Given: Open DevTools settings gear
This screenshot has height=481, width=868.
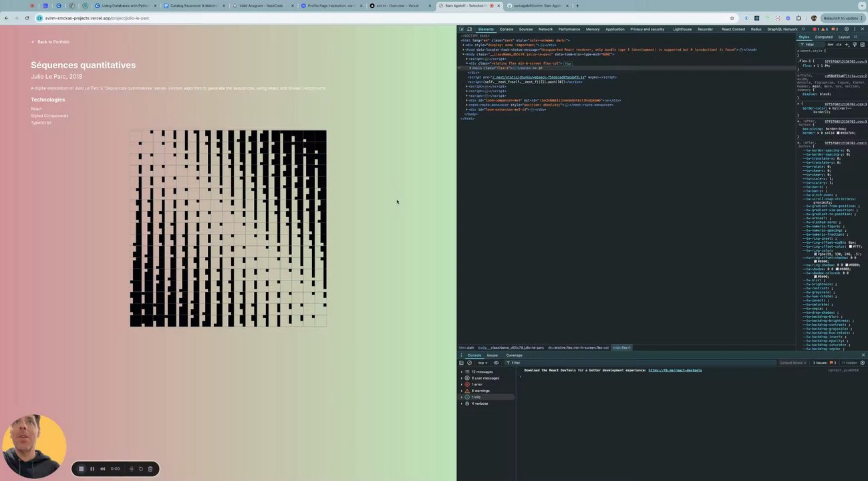Looking at the screenshot, I should pos(847,29).
